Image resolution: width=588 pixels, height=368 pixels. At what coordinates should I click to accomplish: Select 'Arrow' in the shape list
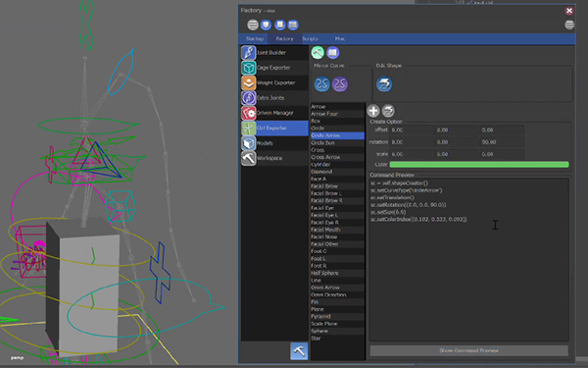pos(337,107)
